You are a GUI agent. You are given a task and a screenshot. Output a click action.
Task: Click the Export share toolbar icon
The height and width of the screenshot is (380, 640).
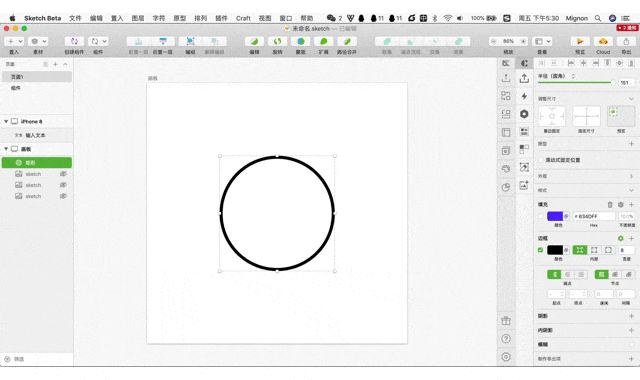[626, 41]
